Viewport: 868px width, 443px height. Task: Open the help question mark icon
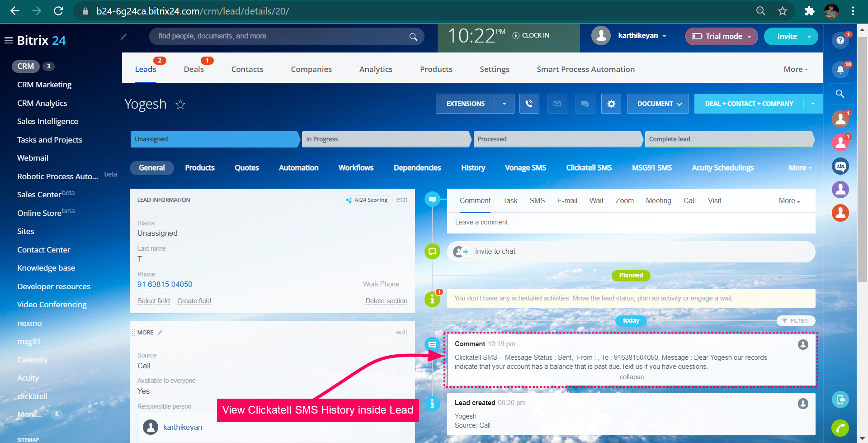840,40
